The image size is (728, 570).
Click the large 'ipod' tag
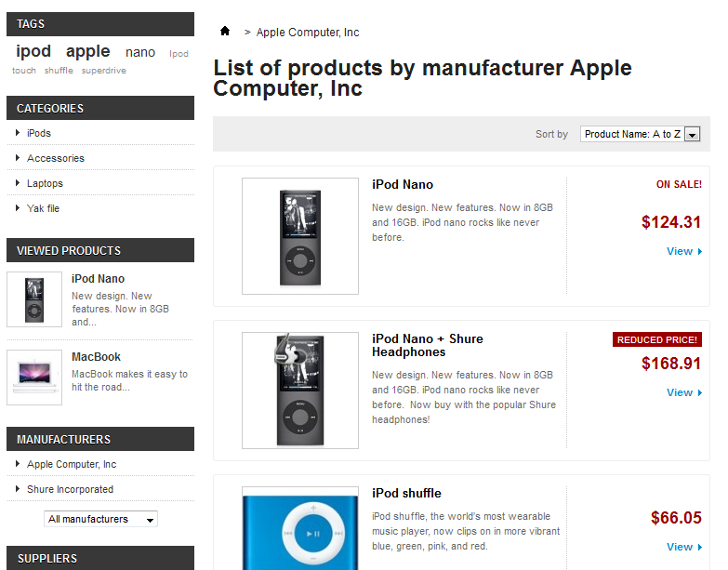(33, 52)
